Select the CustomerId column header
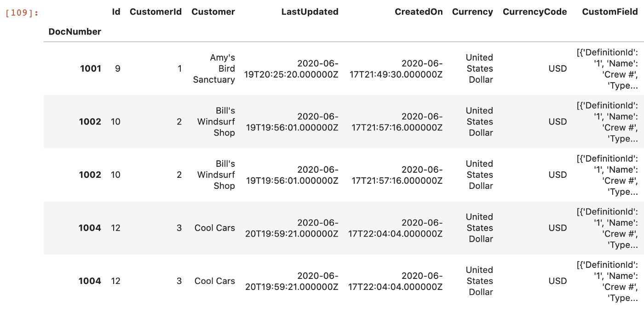The width and height of the screenshot is (644, 312). [155, 12]
